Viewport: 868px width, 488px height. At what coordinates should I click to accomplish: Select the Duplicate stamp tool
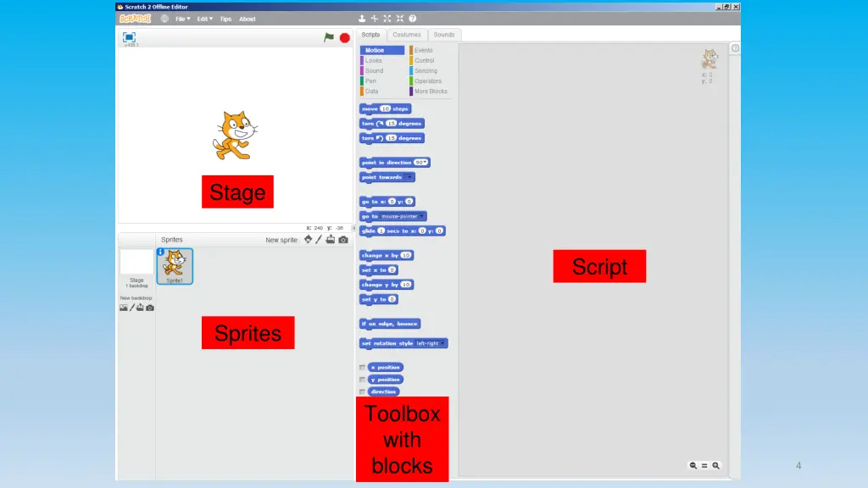click(362, 19)
